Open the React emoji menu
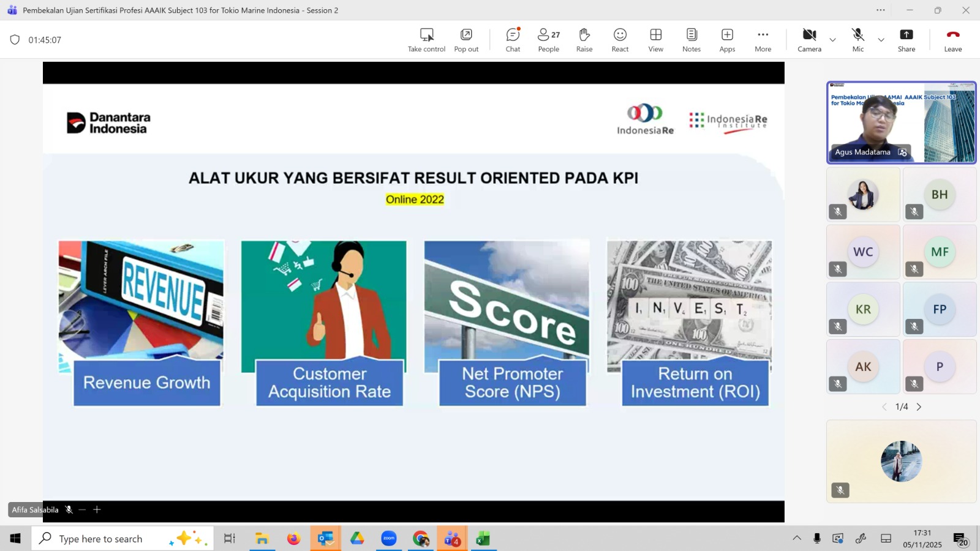The image size is (980, 551). 620,40
